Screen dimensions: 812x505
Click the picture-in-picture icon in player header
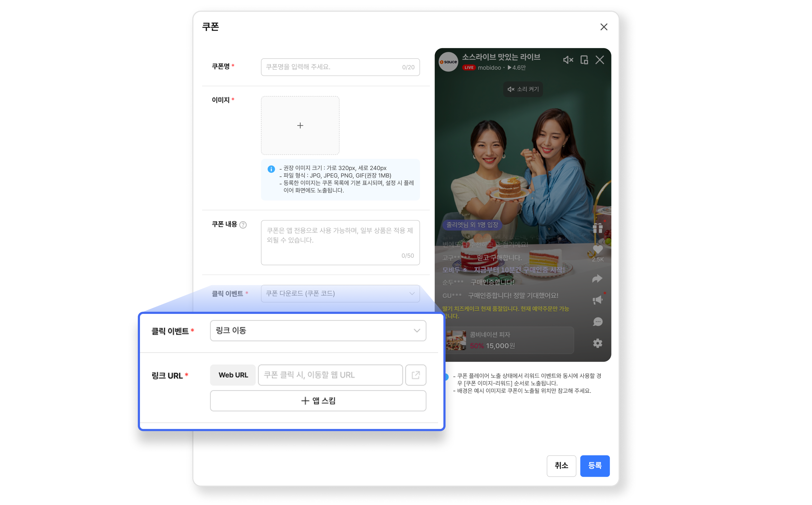click(584, 60)
